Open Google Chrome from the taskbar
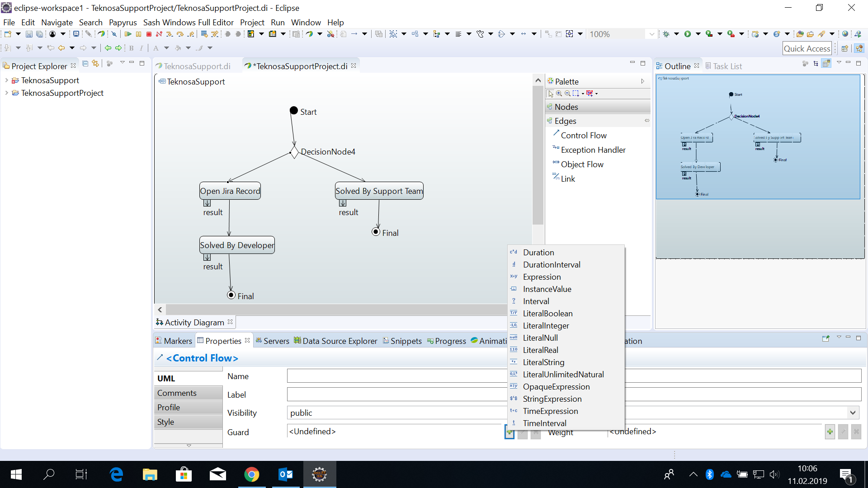Screen dimensions: 868x488 (x=252, y=474)
